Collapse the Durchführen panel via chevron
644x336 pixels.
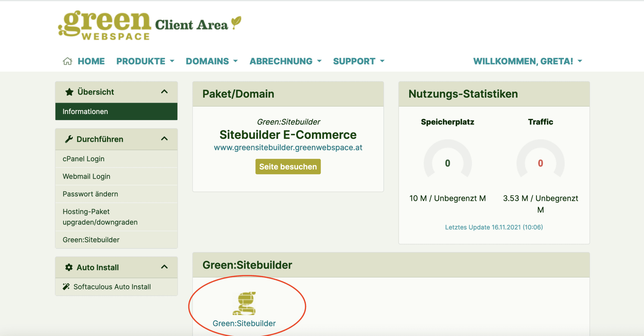coord(164,138)
